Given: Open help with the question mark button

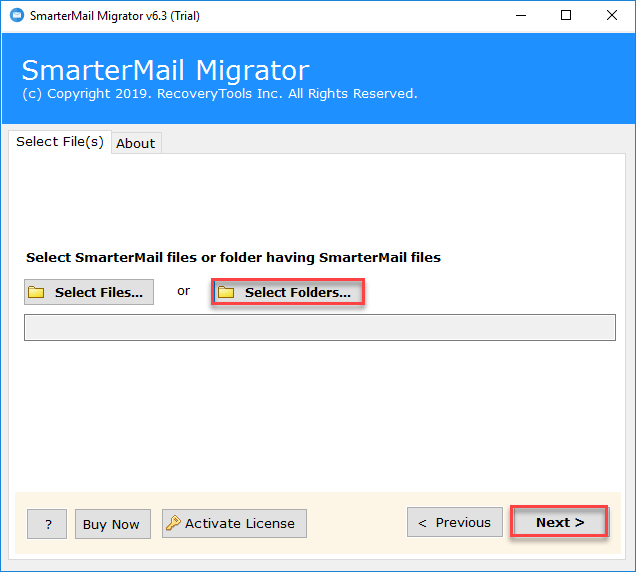Looking at the screenshot, I should click(x=47, y=524).
